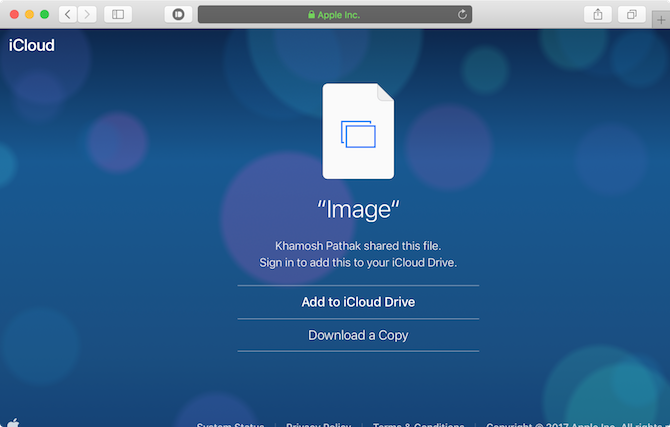Go back with the Safari back arrow
Screen dimensions: 670x427
(68, 15)
